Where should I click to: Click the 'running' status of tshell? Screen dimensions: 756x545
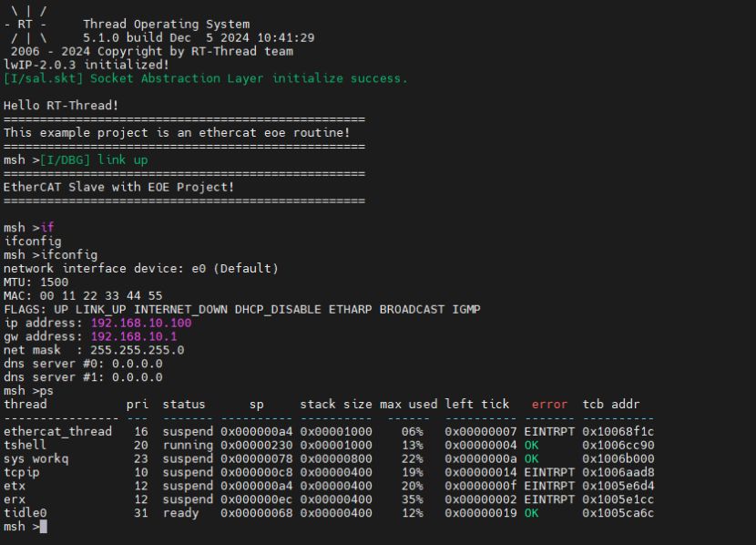pos(188,445)
